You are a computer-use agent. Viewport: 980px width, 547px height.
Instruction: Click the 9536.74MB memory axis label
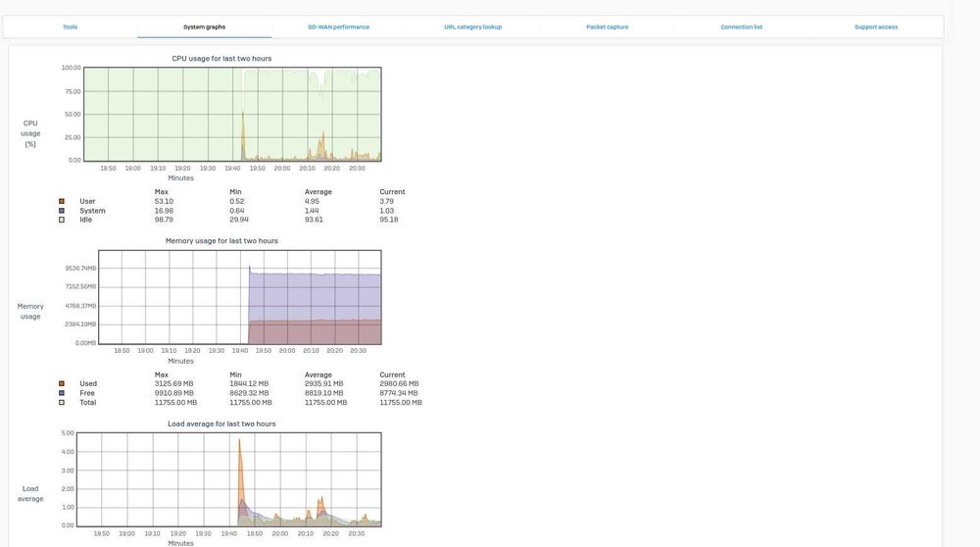pyautogui.click(x=80, y=269)
